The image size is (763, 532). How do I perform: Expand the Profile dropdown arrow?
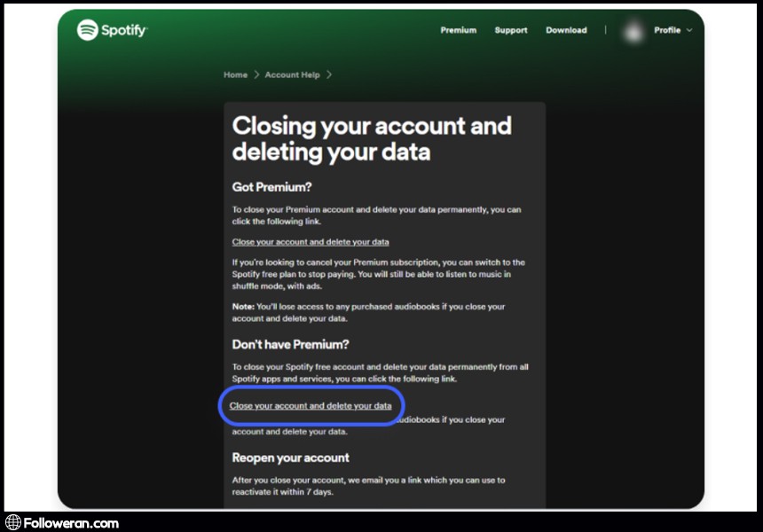tap(689, 30)
